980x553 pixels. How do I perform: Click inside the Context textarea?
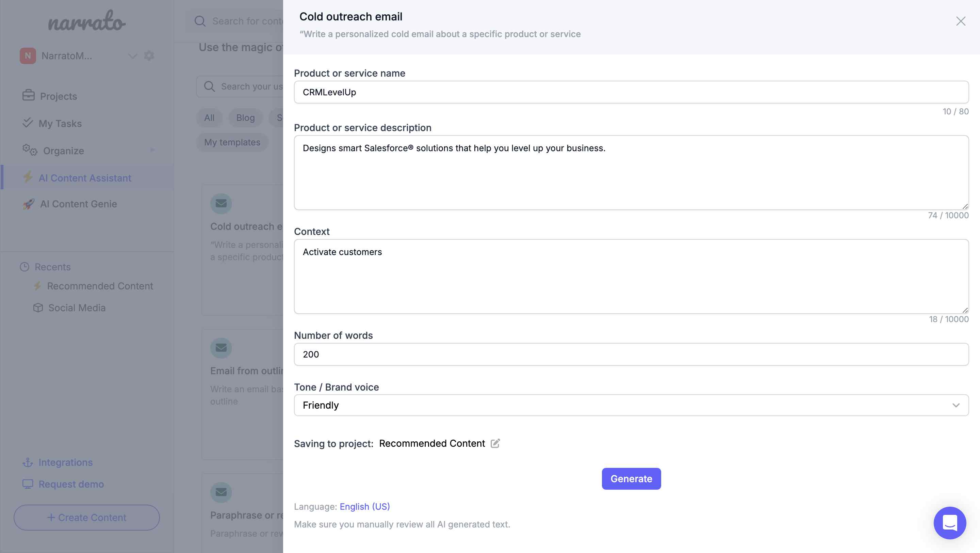pyautogui.click(x=631, y=276)
